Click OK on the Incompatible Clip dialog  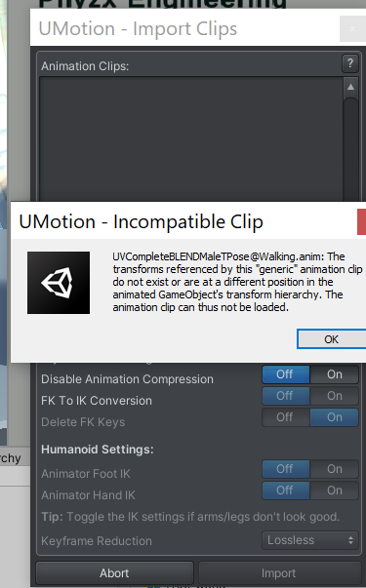point(332,339)
